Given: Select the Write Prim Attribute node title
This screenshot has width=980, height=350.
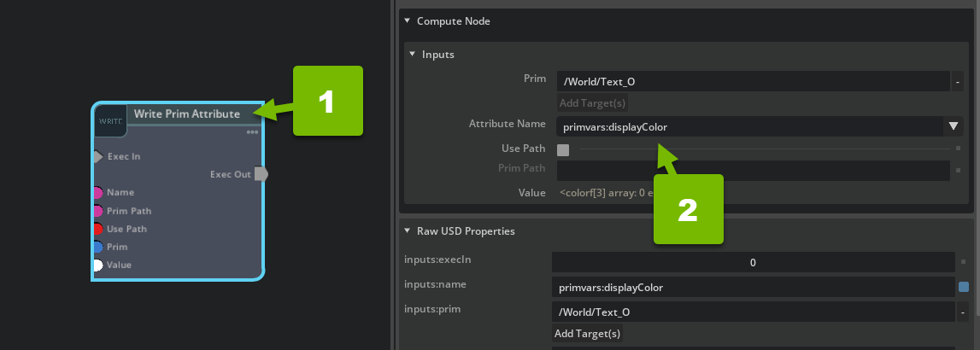Looking at the screenshot, I should point(186,114).
